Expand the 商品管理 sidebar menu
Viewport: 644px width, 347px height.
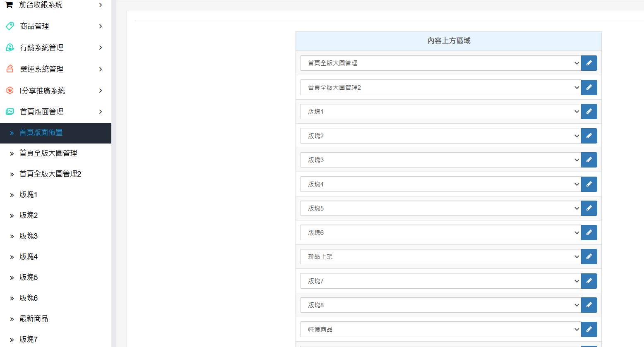click(55, 26)
